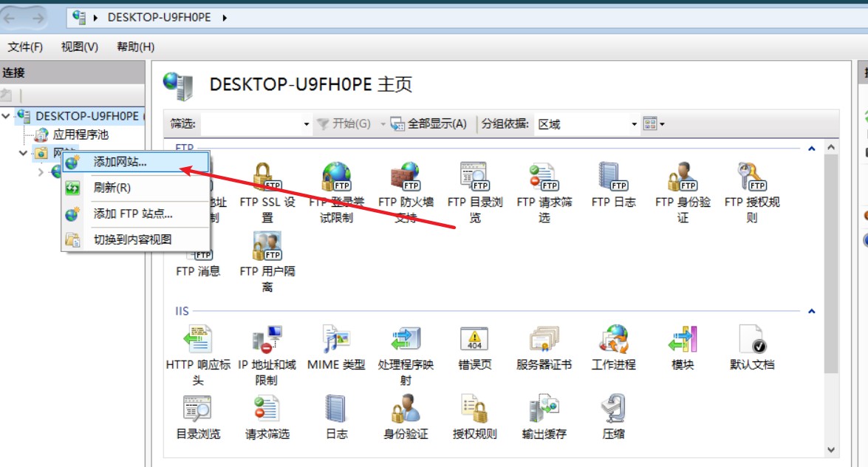Image resolution: width=868 pixels, height=467 pixels.
Task: Open the FTP 用户隔离 feature
Action: pyautogui.click(x=267, y=262)
